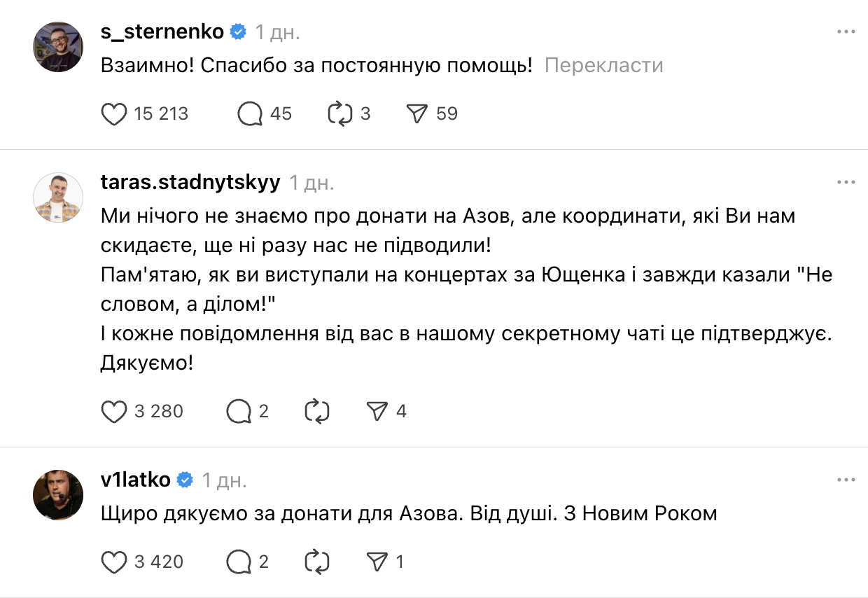Share s_sternenko's comment via send icon

[x=417, y=114]
